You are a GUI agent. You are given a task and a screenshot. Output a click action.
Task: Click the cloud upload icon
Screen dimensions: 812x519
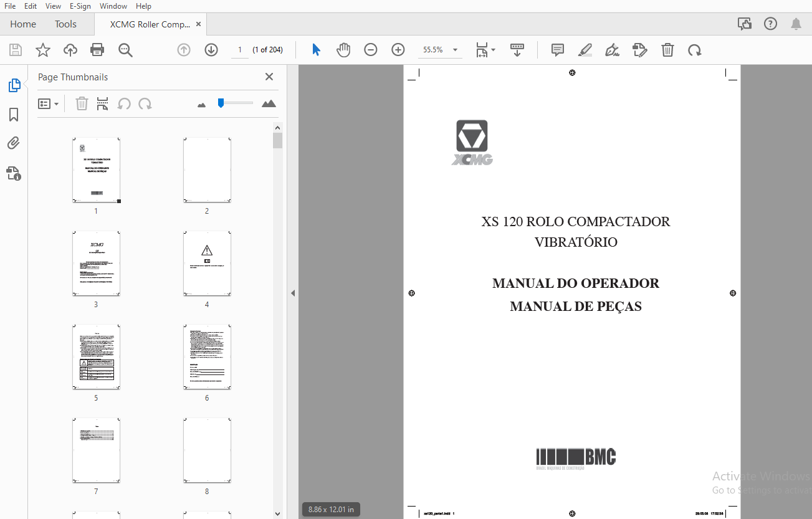pos(70,50)
